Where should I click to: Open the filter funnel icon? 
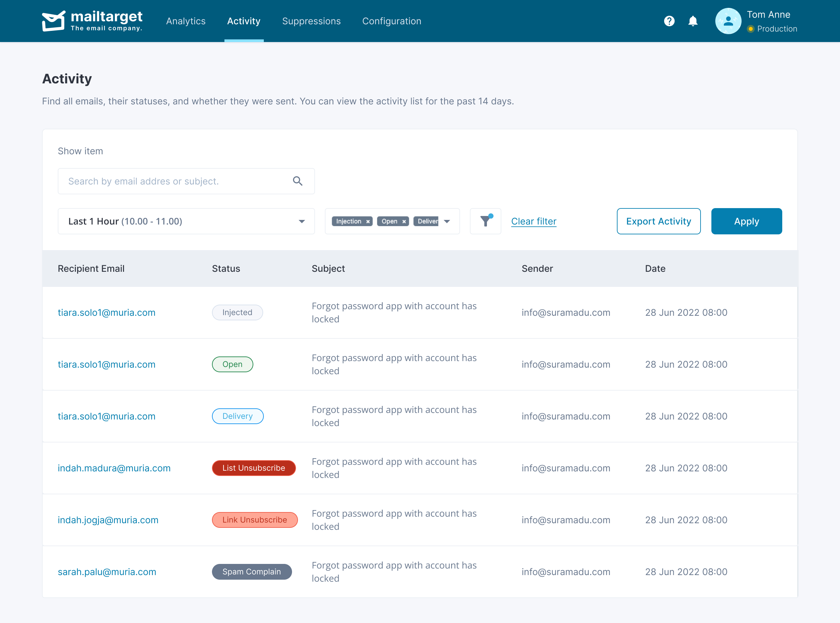(485, 221)
